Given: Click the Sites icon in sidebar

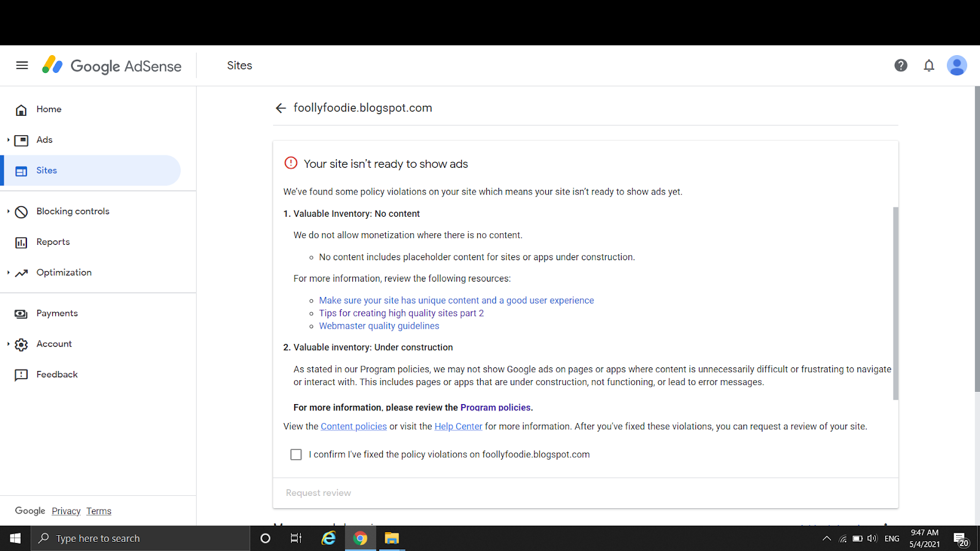Looking at the screenshot, I should click(21, 171).
